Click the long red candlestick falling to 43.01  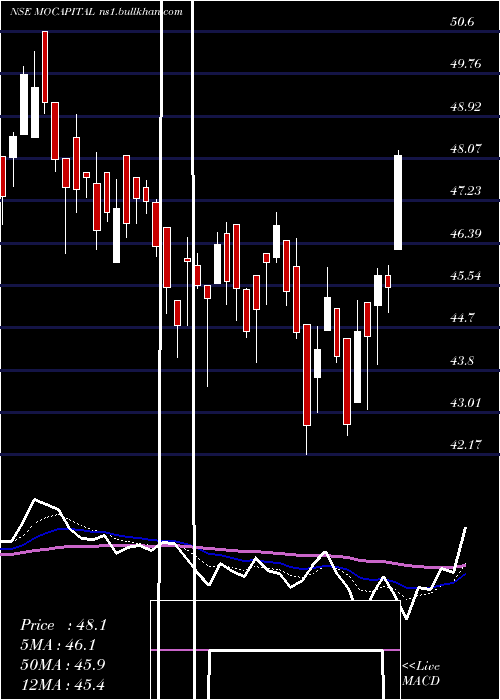click(307, 375)
